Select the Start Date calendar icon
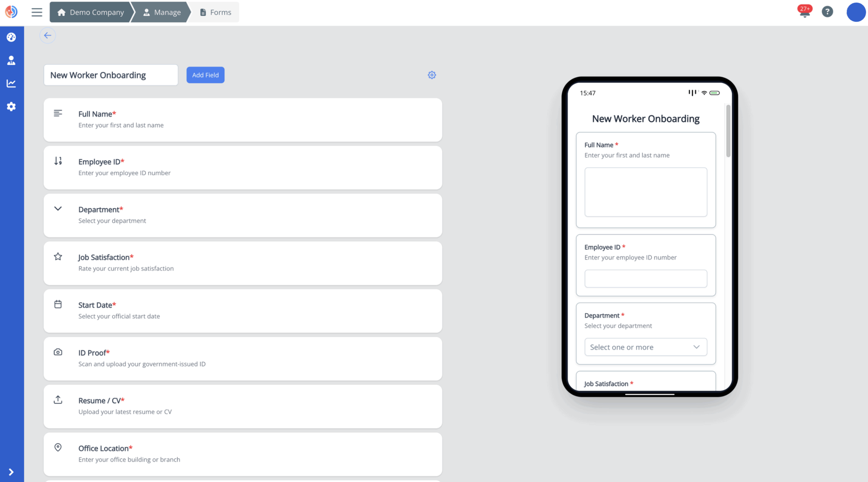Image resolution: width=868 pixels, height=482 pixels. pyautogui.click(x=58, y=304)
